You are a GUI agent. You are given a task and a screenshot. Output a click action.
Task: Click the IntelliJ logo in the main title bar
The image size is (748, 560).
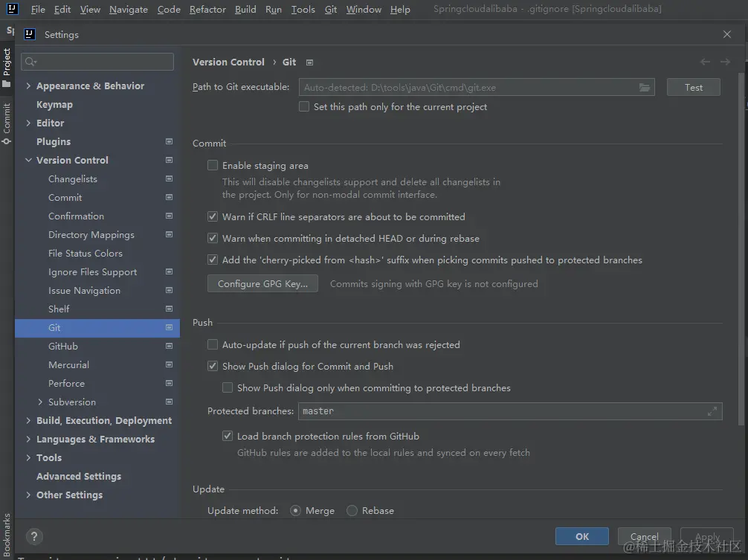click(13, 9)
